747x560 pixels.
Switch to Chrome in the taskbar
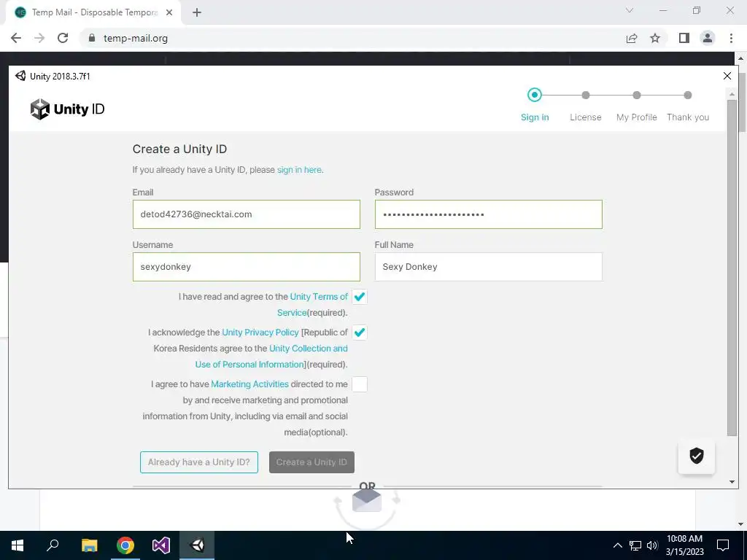tap(125, 545)
